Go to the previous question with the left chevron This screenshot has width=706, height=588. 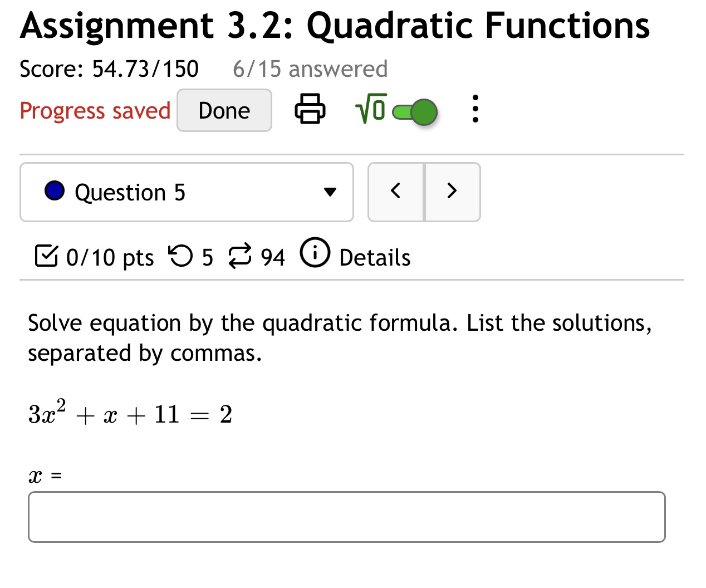tap(395, 191)
